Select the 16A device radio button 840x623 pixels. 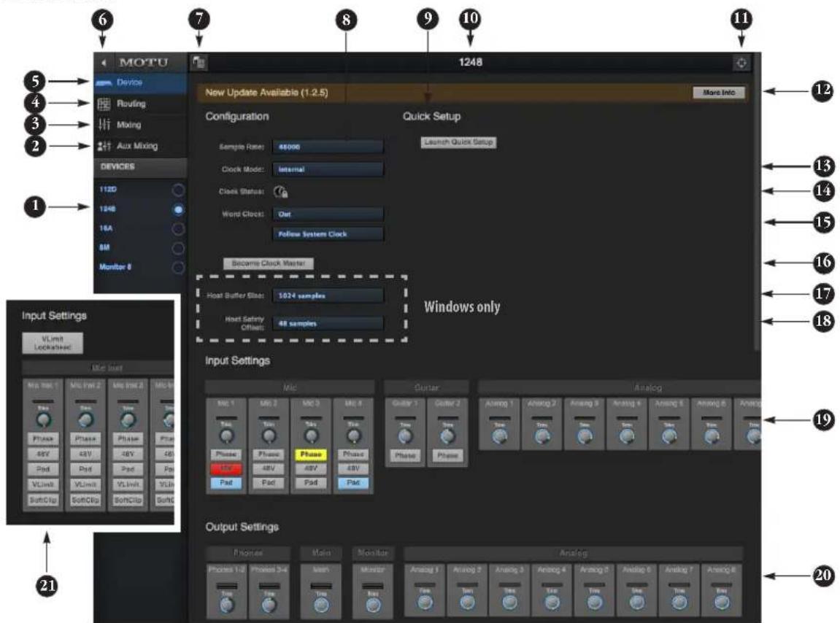click(x=178, y=229)
